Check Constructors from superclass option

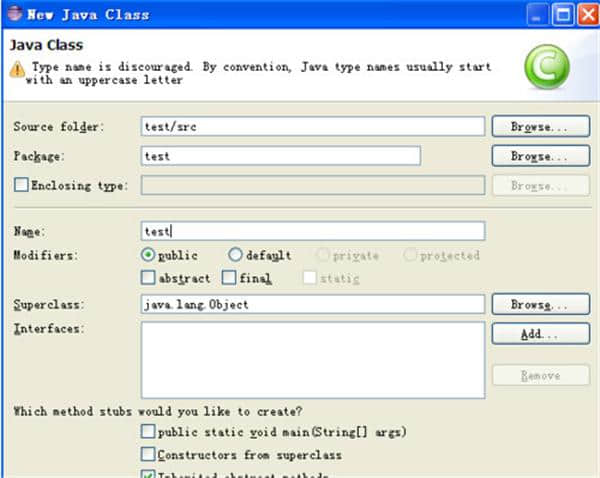[x=149, y=455]
